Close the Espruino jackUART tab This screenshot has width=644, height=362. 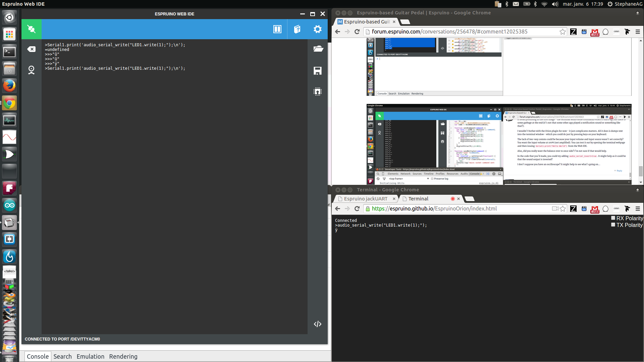point(394,199)
